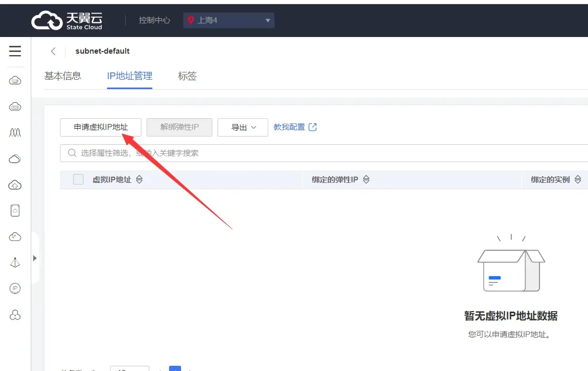
Task: Open the disk storage sidebar icon
Action: pos(15,211)
